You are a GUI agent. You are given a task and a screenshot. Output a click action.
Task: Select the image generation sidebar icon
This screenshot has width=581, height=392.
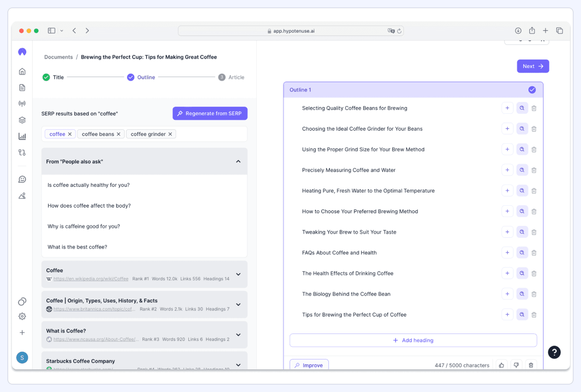tap(22, 195)
